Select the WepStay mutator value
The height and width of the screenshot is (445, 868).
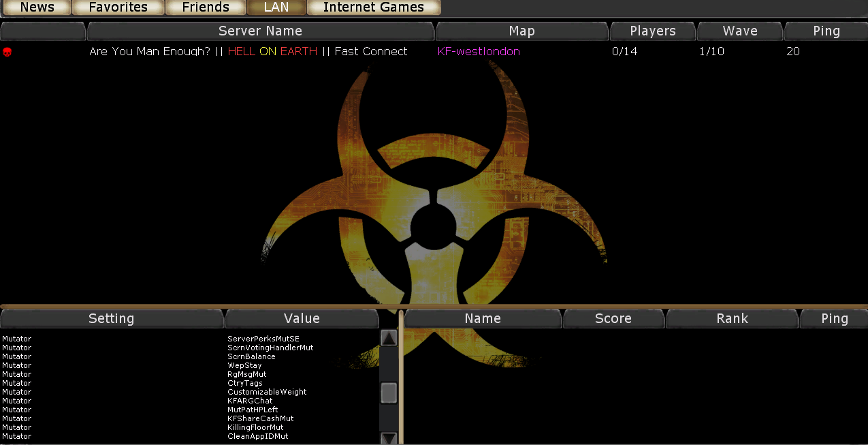click(x=244, y=365)
